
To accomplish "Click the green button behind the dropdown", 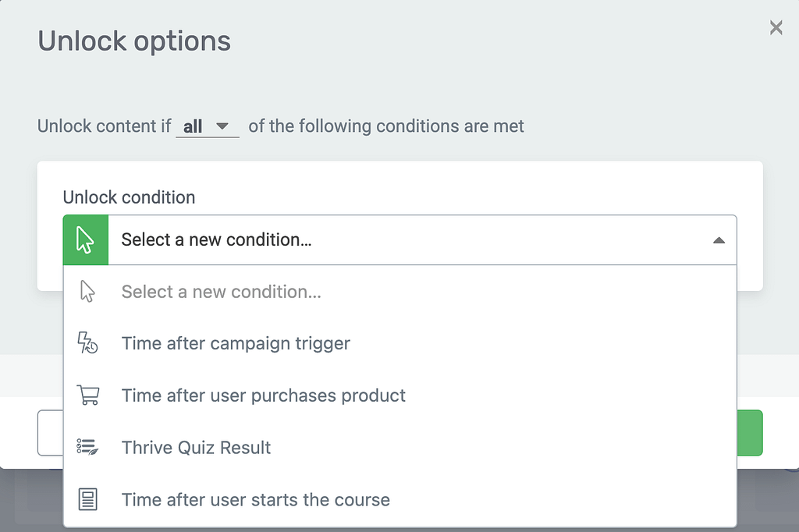I will pyautogui.click(x=750, y=433).
